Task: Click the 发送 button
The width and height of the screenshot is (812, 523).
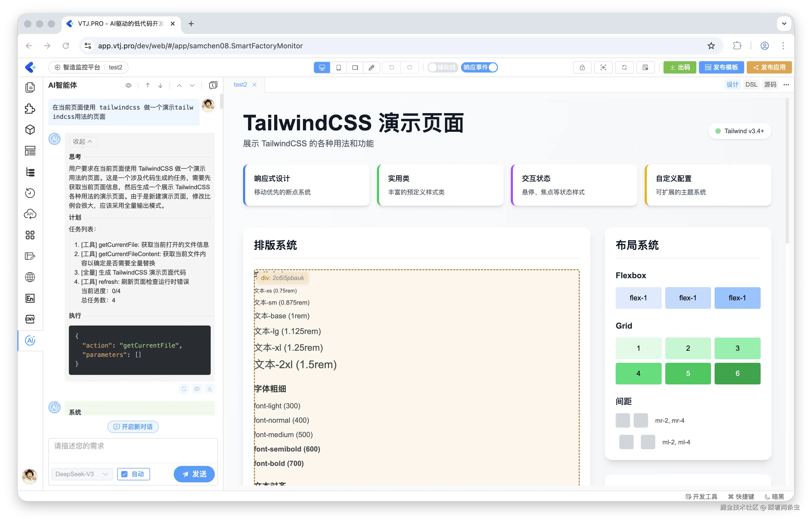Action: coord(194,474)
